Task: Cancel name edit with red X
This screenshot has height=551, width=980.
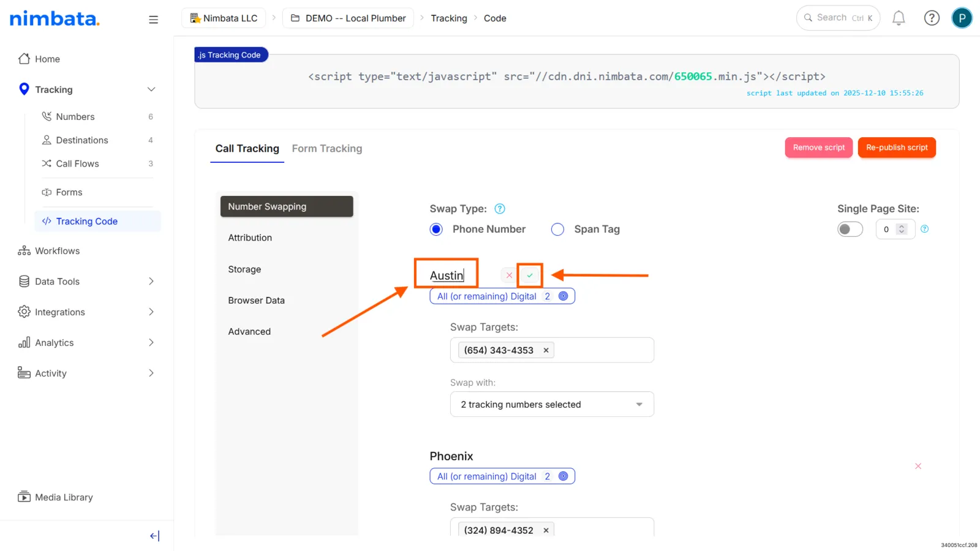Action: click(x=509, y=275)
